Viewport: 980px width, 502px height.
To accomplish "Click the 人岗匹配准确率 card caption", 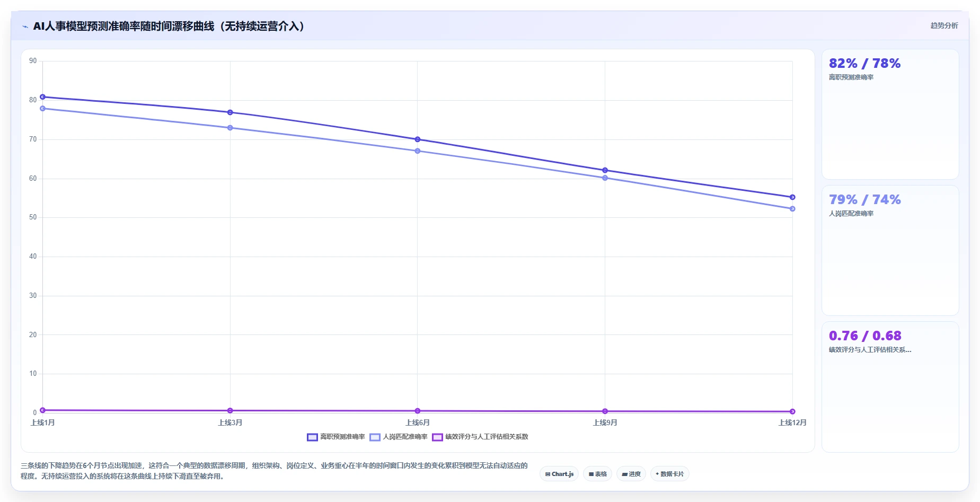I will pos(851,214).
